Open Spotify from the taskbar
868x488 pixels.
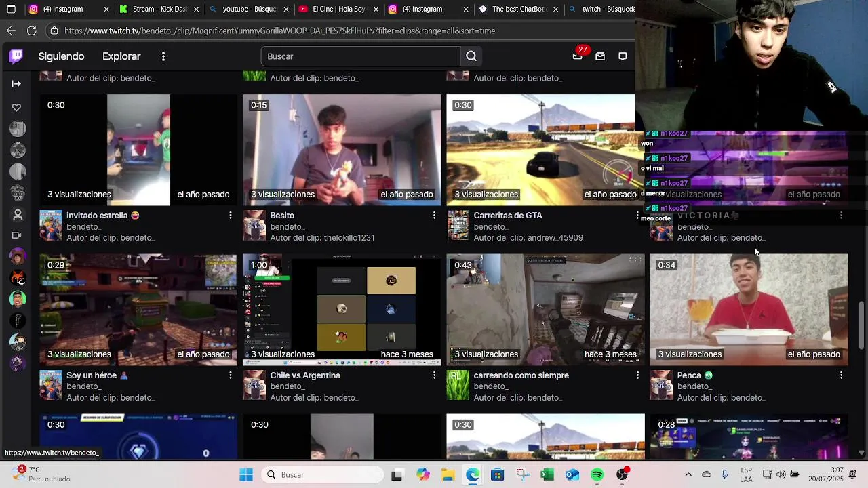pos(597,475)
